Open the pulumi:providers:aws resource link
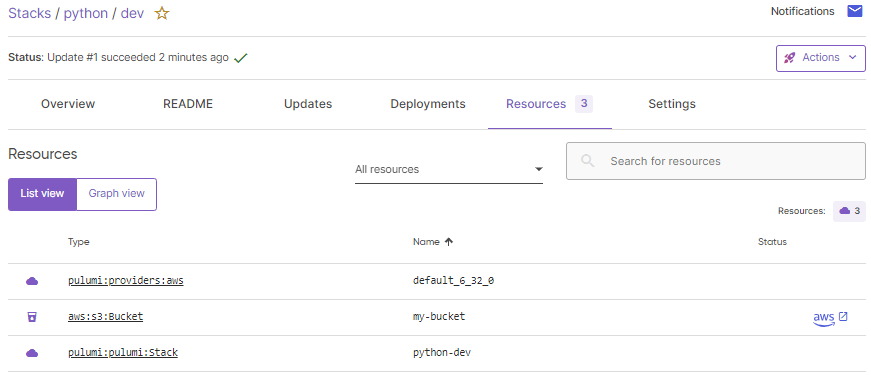The width and height of the screenshot is (871, 380). pyautogui.click(x=126, y=281)
